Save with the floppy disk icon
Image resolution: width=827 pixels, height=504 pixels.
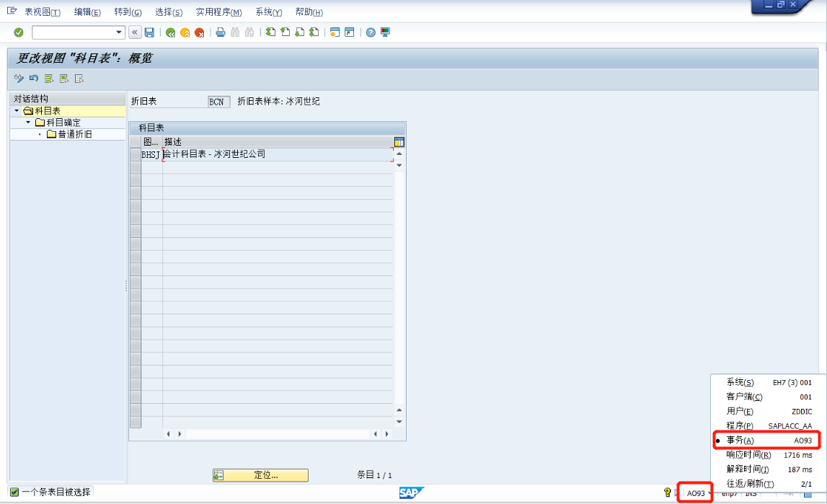click(149, 32)
